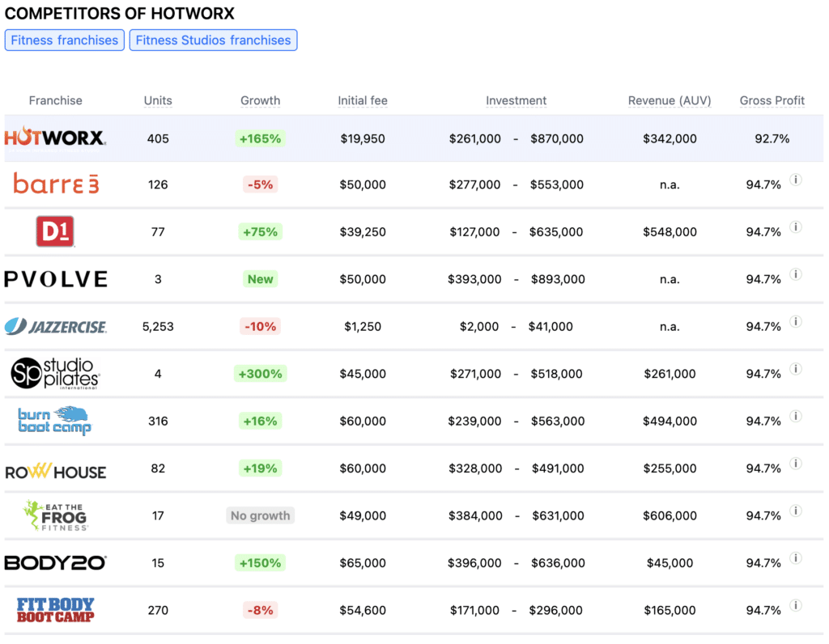
Task: Open the Fitness franchises tag
Action: [65, 40]
